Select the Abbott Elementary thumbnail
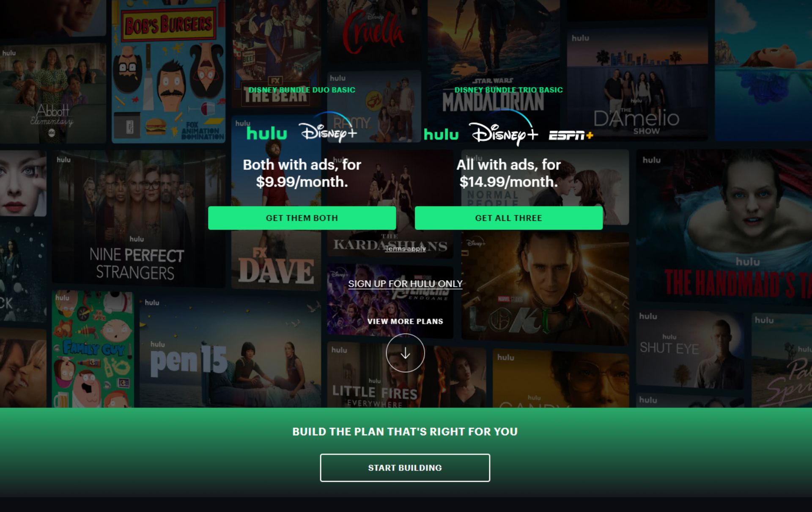The image size is (812, 512). coord(53,93)
